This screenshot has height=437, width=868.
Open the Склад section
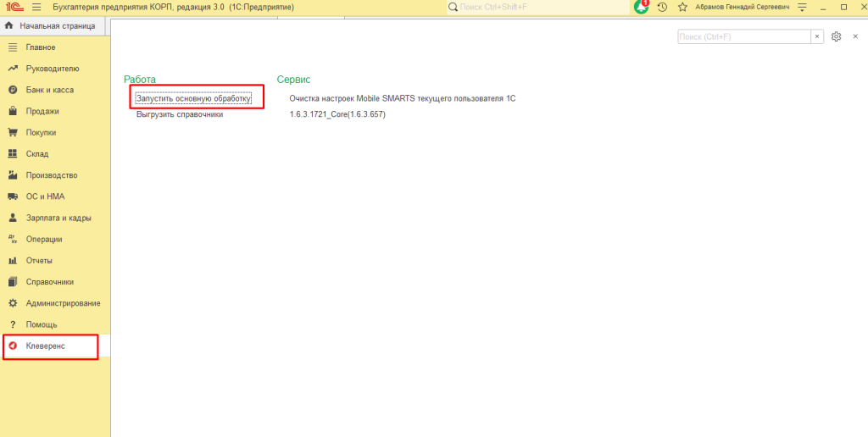37,154
